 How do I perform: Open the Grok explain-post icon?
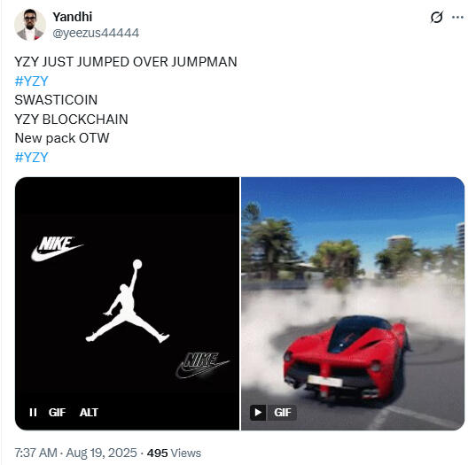437,18
